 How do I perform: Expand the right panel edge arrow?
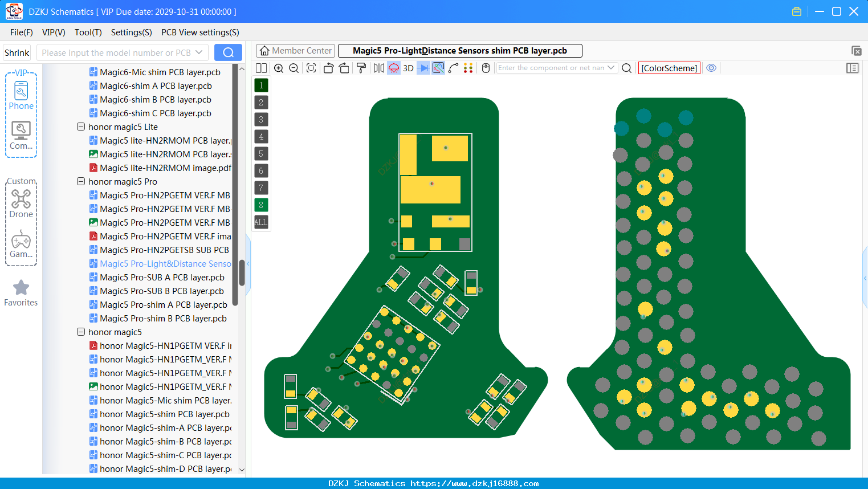(865, 278)
